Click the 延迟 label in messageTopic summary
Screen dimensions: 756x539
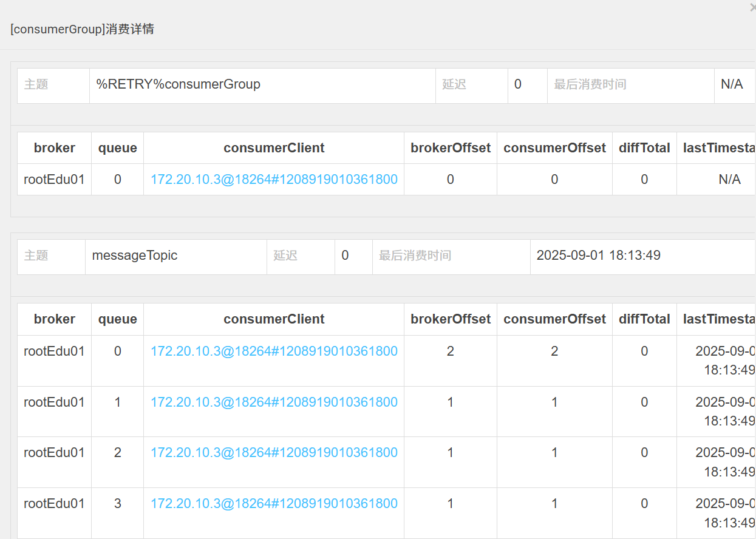coord(285,256)
